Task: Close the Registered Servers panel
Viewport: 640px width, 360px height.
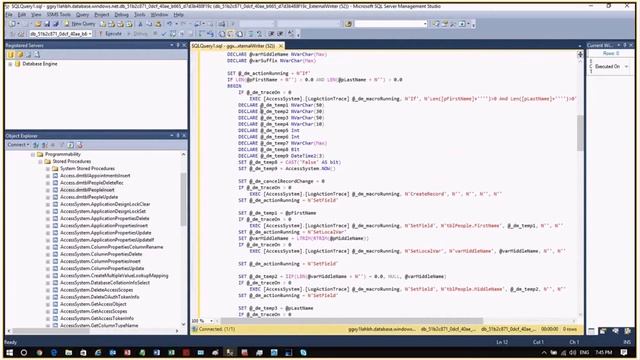Action: click(x=184, y=45)
